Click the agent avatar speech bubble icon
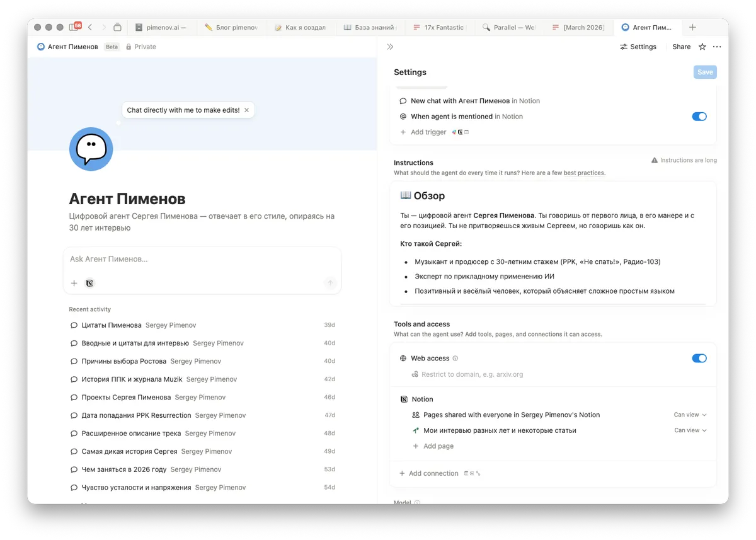The height and width of the screenshot is (540, 756). tap(91, 149)
